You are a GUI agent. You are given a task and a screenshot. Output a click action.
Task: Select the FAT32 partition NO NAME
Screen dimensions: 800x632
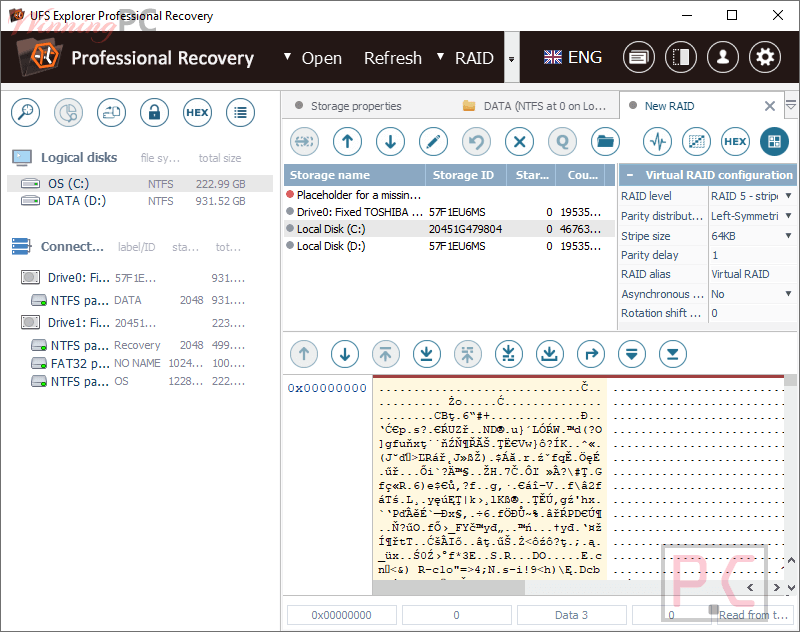(138, 363)
